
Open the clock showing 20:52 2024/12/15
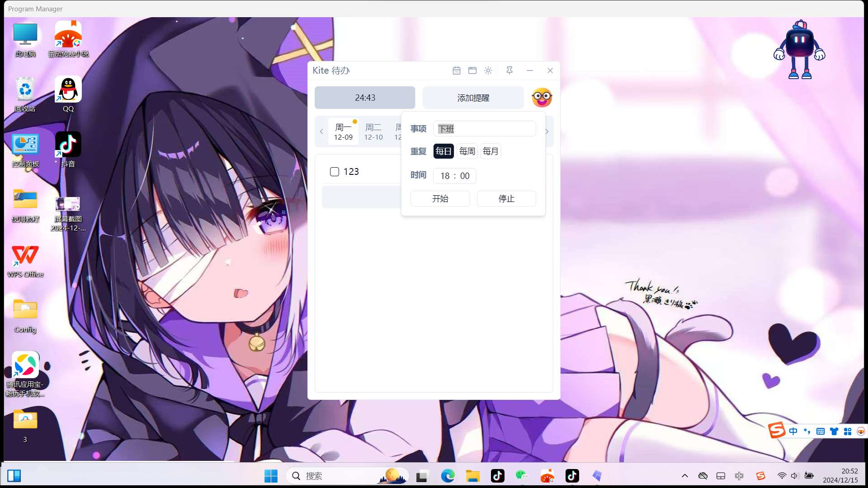click(x=840, y=476)
